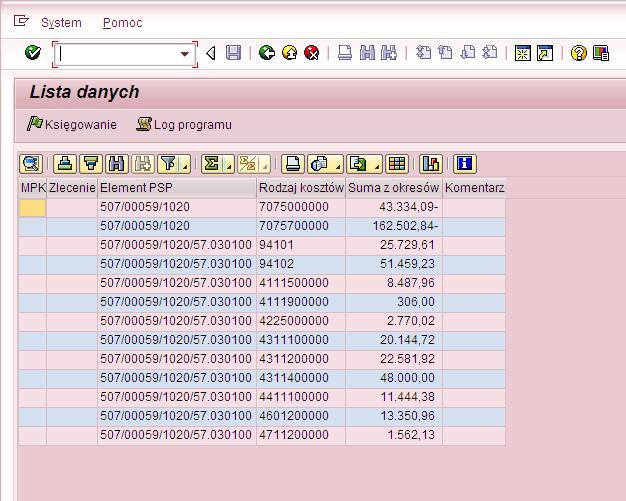This screenshot has height=501, width=626.
Task: Click the Set Filter funnel icon
Action: coord(168,164)
